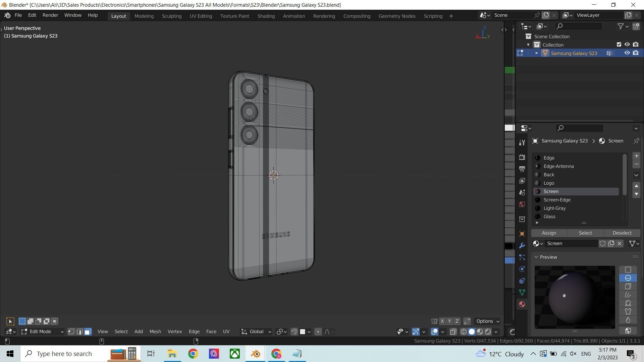Viewport: 644px width, 362px height.
Task: Switch to the Shading workspace tab
Action: click(x=266, y=16)
